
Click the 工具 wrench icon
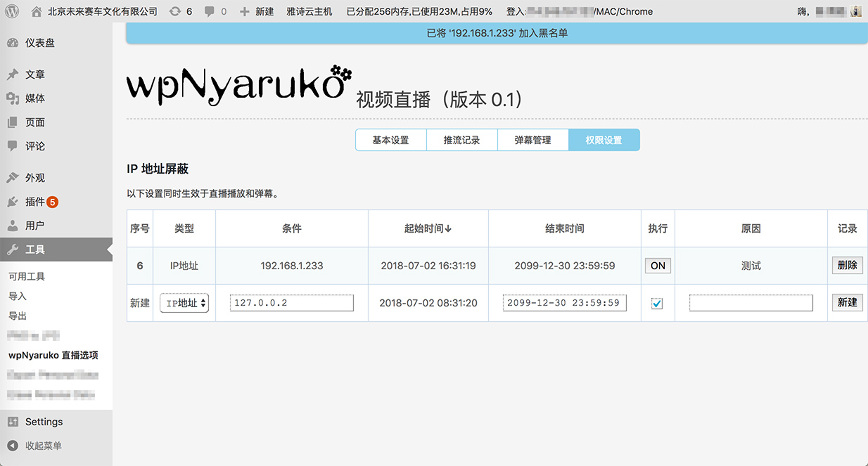(x=13, y=250)
